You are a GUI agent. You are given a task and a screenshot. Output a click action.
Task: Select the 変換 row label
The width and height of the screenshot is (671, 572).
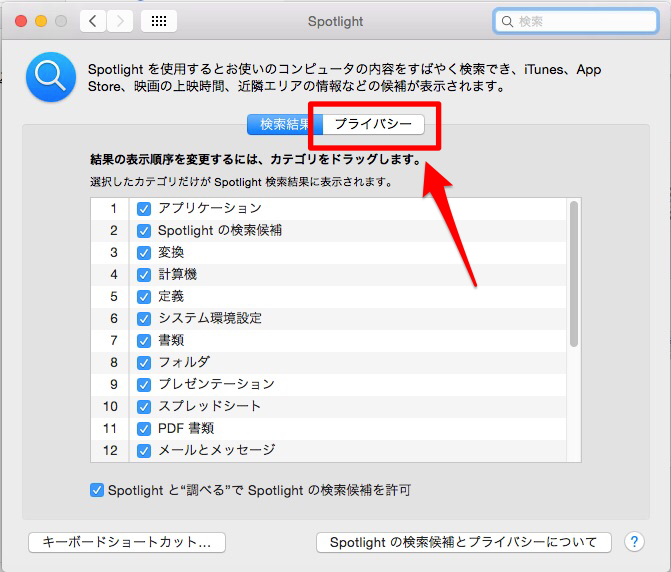[x=171, y=252]
